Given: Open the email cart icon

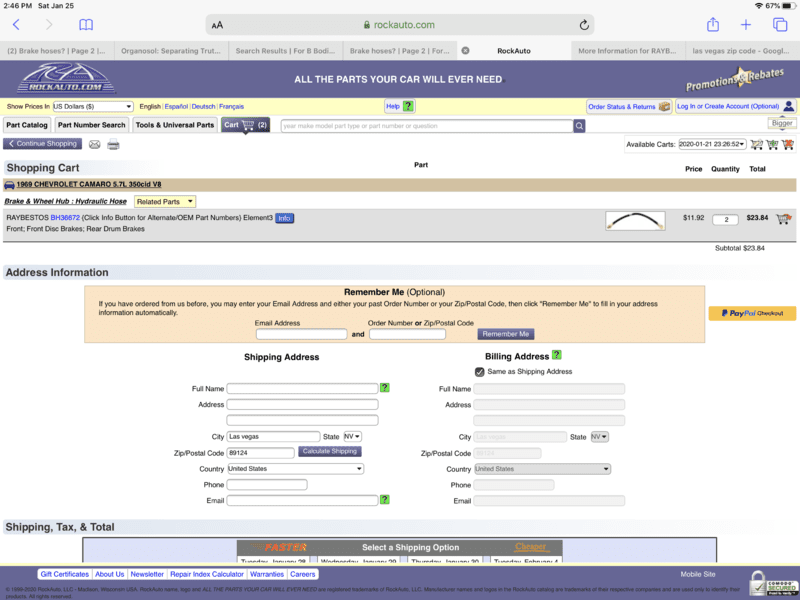Looking at the screenshot, I should (94, 144).
